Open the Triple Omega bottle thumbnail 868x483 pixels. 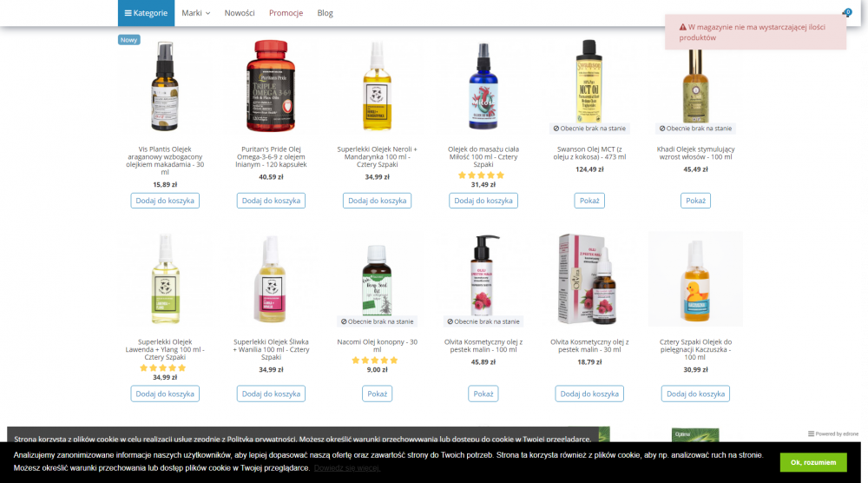click(x=271, y=86)
